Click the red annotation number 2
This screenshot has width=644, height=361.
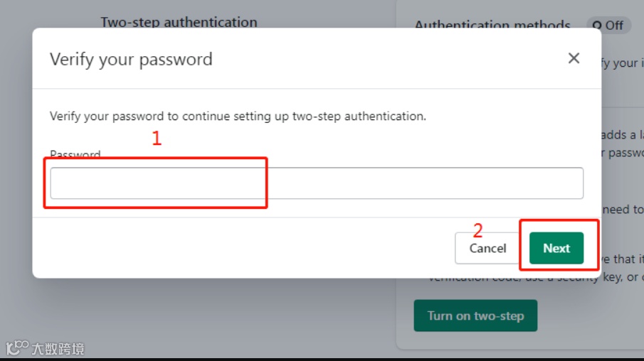[478, 230]
